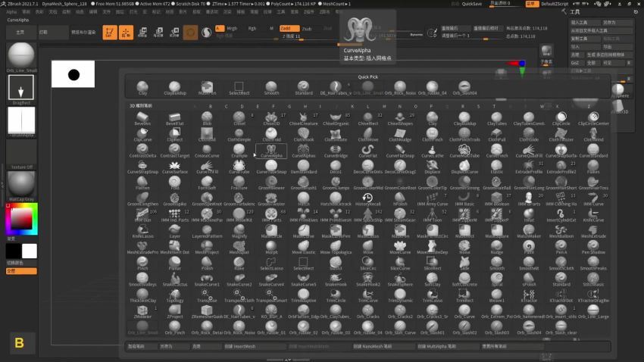This screenshot has width=644, height=362.
Task: Select the SnakeHook brush
Action: pos(336,279)
